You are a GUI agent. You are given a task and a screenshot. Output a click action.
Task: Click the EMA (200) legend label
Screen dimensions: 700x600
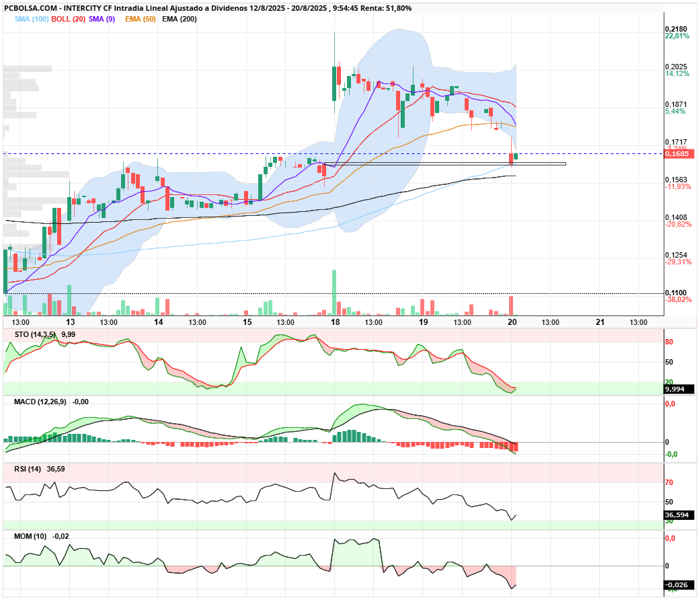pyautogui.click(x=179, y=19)
